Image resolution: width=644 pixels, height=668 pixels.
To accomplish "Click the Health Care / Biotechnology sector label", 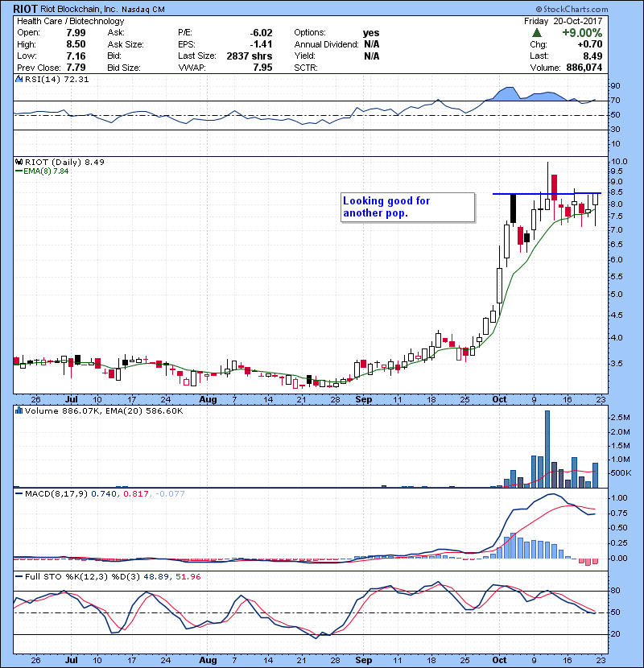I will pyautogui.click(x=71, y=21).
